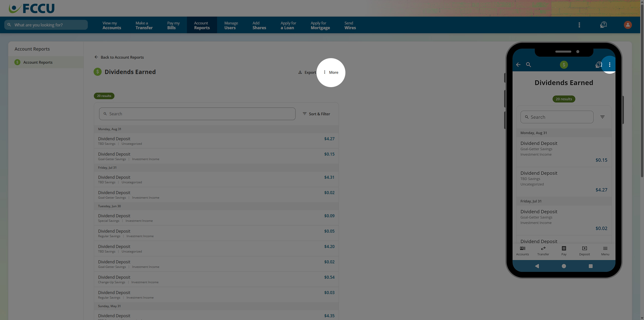Tap the phone back arrow icon
This screenshot has height=320, width=644.
pos(518,65)
